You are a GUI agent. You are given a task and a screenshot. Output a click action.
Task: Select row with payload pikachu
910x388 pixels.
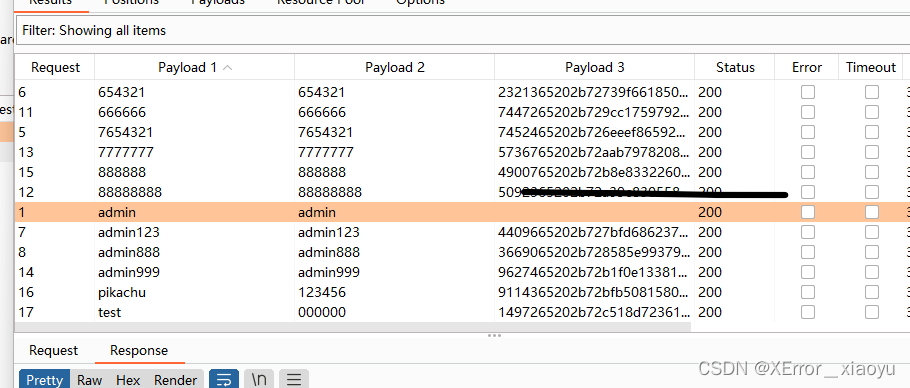point(462,292)
